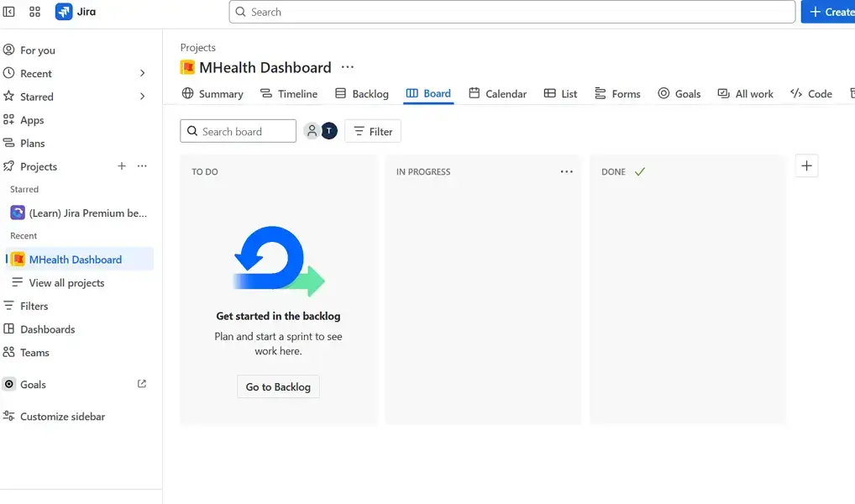855x504 pixels.
Task: Click the MHealth Dashboard project flag icon
Action: click(x=187, y=67)
